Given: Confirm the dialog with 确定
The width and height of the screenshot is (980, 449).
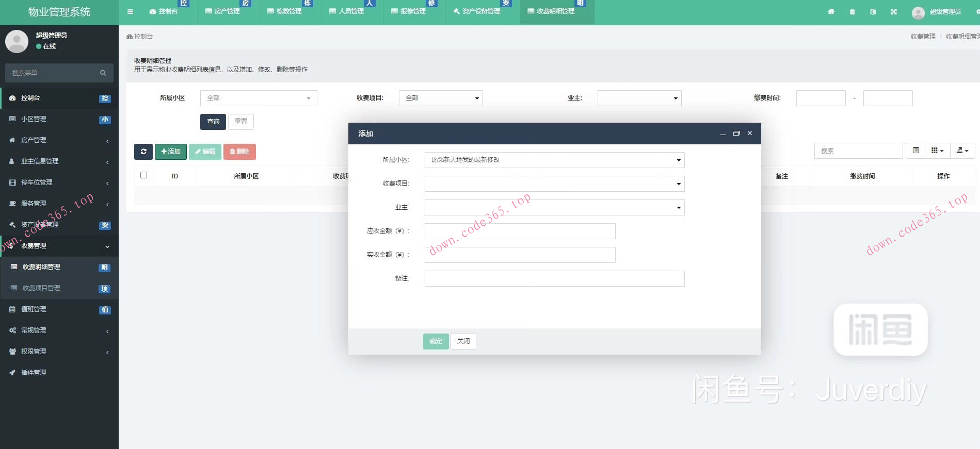Looking at the screenshot, I should 436,341.
